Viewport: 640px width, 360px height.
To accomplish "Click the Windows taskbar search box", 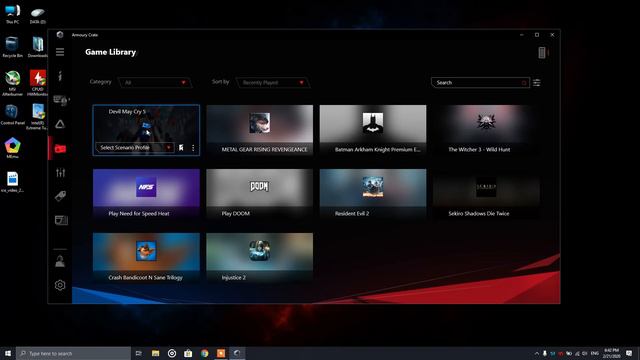I will [x=73, y=353].
